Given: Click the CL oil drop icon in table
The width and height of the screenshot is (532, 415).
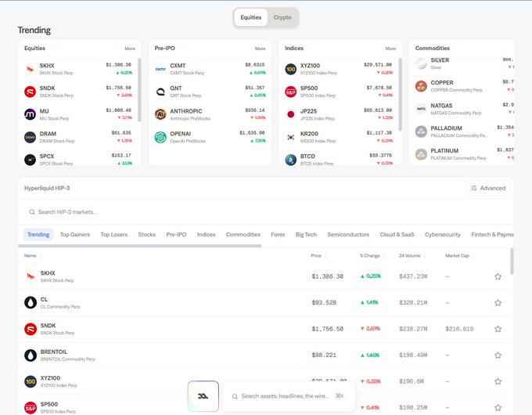Looking at the screenshot, I should point(31,302).
